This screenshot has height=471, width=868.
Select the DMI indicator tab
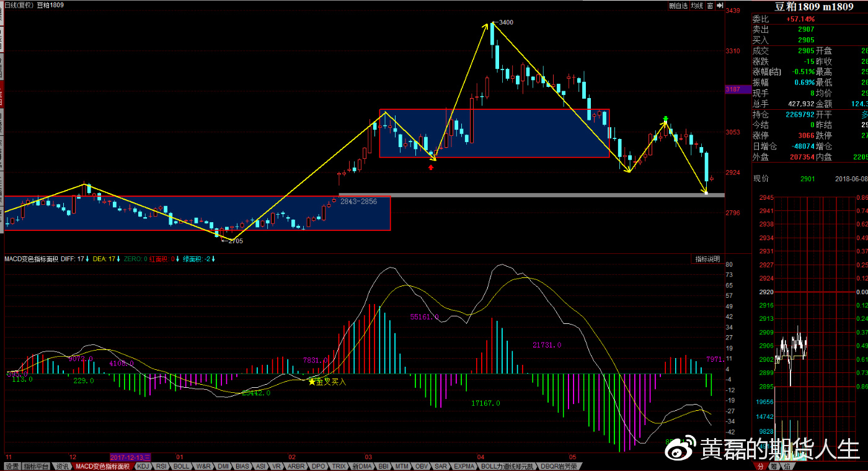(223, 465)
